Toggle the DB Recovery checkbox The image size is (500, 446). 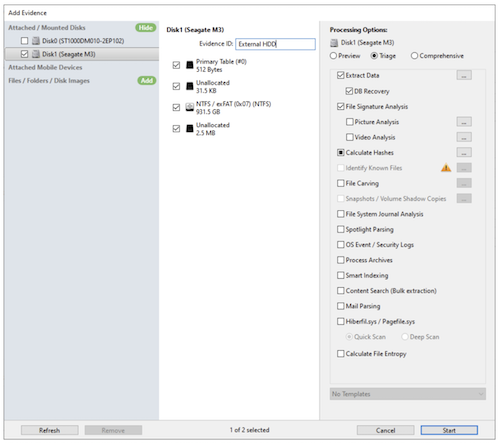[349, 91]
